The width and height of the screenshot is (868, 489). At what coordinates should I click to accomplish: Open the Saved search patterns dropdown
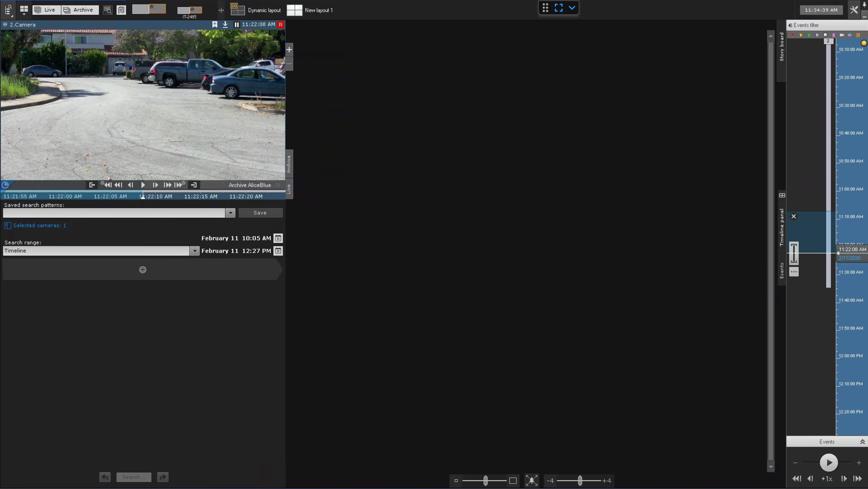click(x=230, y=213)
